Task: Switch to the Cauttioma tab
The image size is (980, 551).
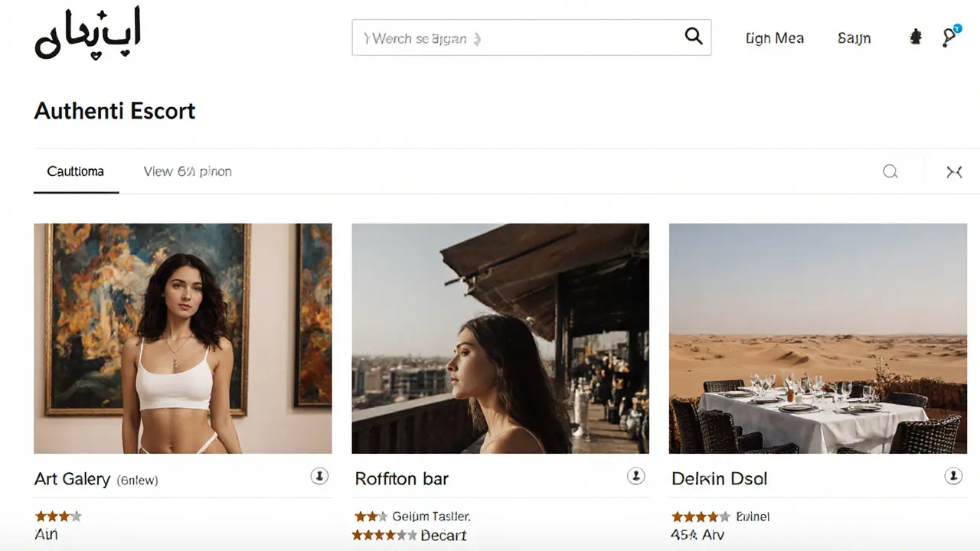Action: coord(74,171)
